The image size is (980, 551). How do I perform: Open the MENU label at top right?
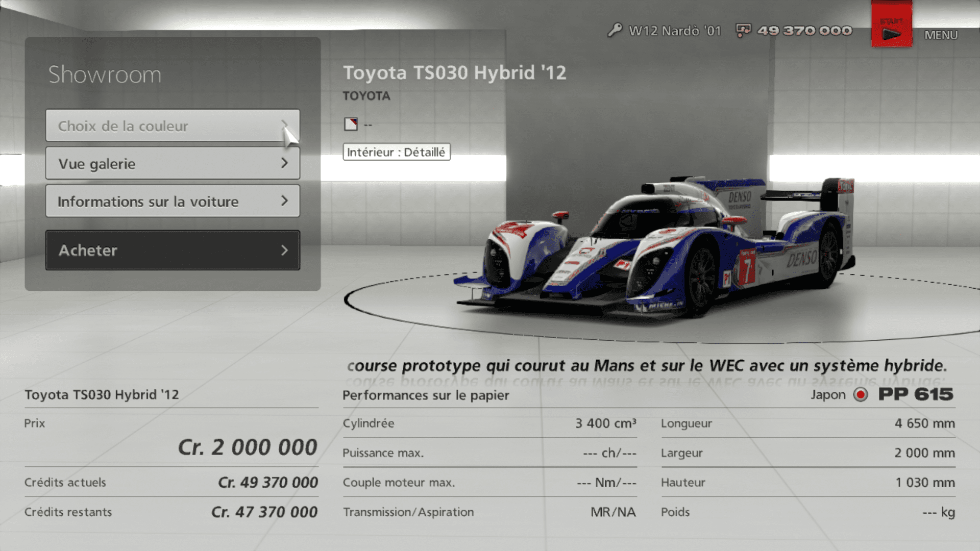(x=941, y=35)
